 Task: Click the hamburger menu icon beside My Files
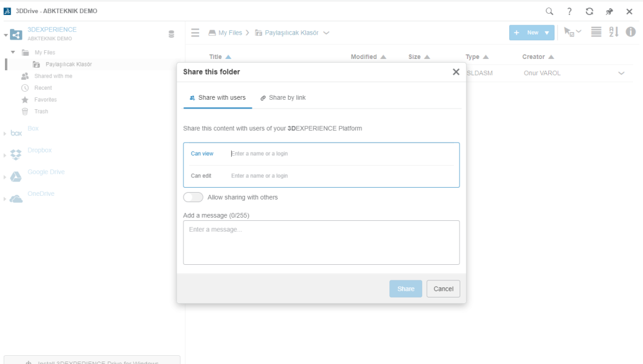point(195,33)
